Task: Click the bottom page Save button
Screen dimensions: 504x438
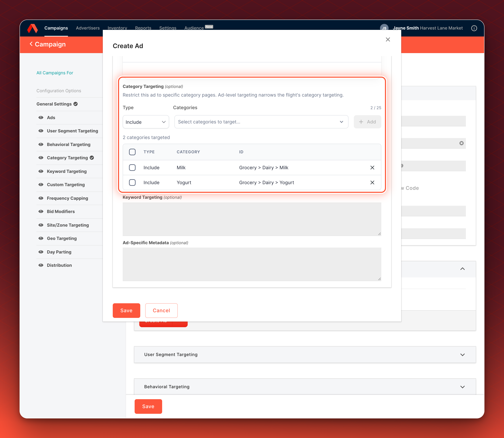Action: [x=148, y=406]
